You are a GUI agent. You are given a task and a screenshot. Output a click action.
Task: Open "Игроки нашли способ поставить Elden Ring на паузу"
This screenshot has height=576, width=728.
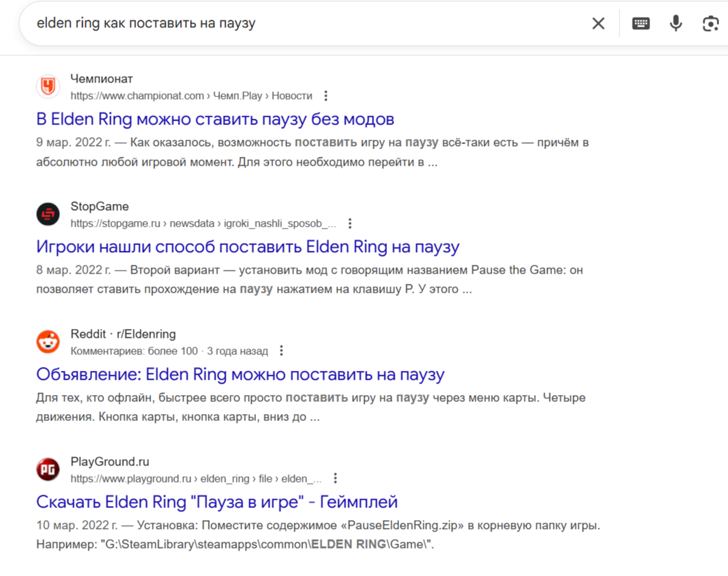[x=248, y=247]
